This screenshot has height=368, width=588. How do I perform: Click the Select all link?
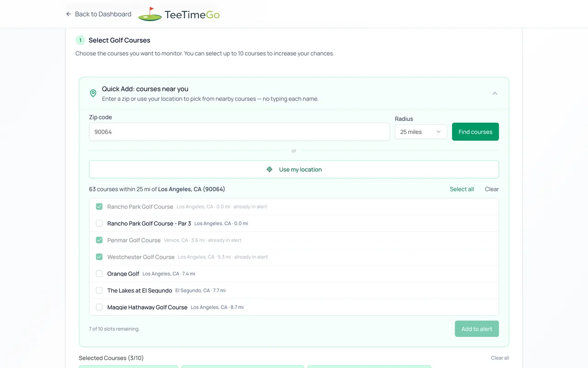pyautogui.click(x=462, y=189)
